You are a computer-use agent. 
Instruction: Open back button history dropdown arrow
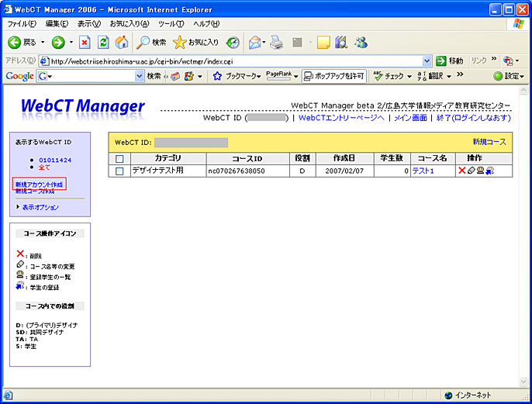tap(43, 43)
